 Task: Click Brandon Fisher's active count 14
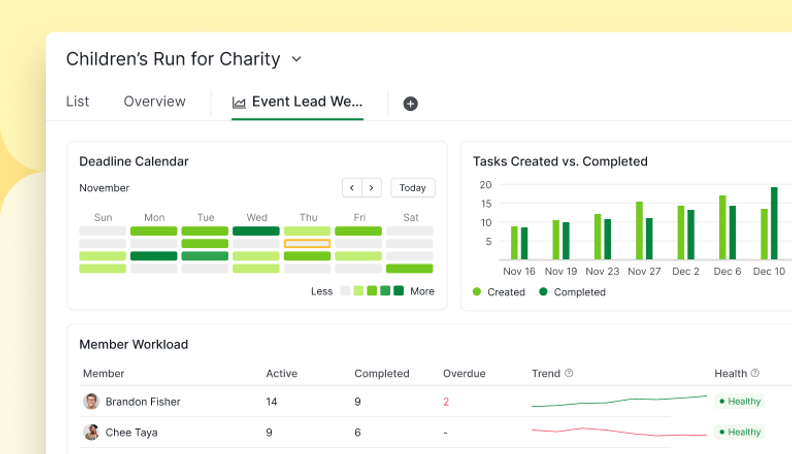pos(272,402)
